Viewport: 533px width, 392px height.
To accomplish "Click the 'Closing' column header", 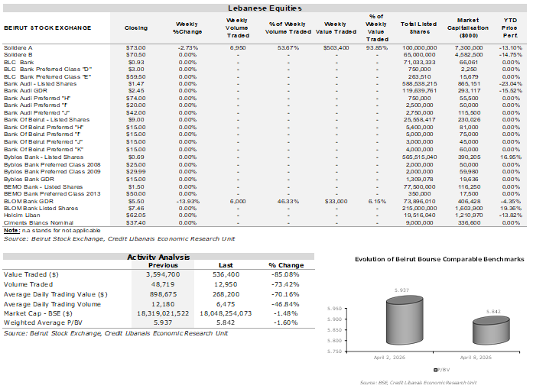I will 136,28.
